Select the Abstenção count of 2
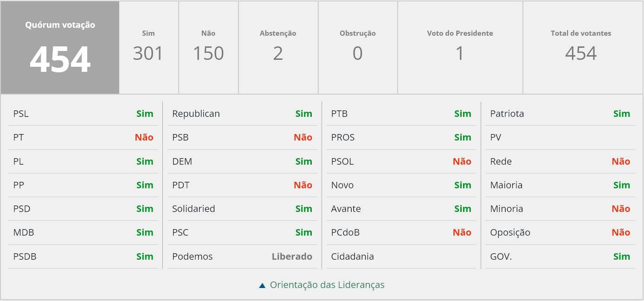644x301 pixels. (278, 53)
